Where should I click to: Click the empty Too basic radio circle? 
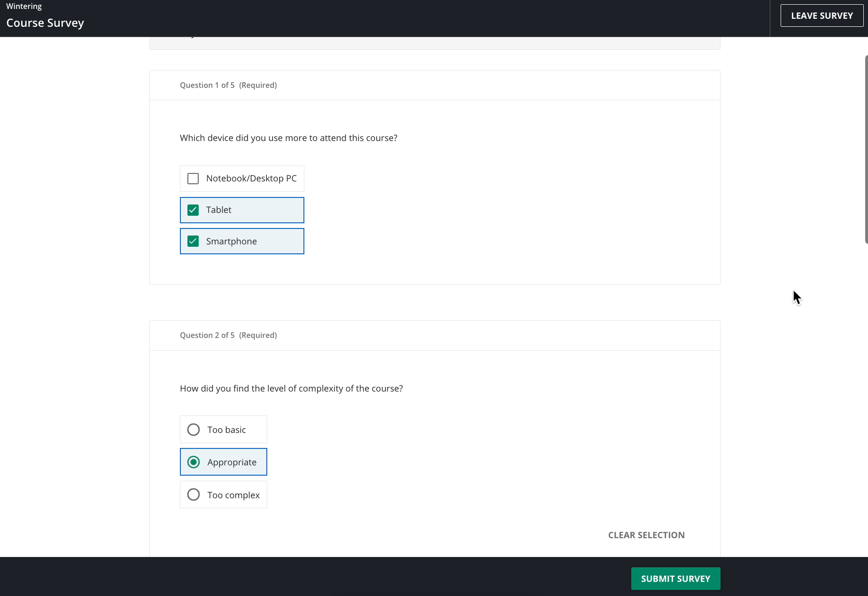pos(194,429)
